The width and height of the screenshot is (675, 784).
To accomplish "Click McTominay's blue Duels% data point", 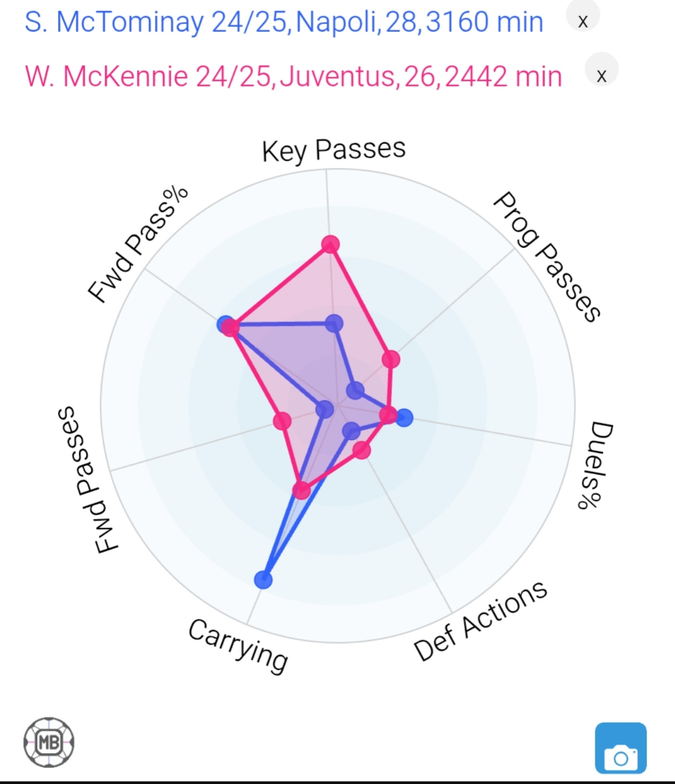I will click(404, 418).
